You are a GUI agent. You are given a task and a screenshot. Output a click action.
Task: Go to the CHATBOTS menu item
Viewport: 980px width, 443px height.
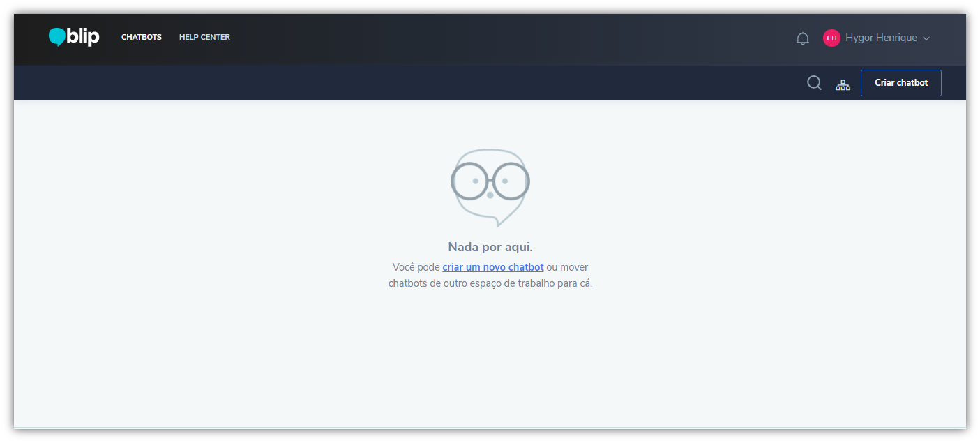(x=142, y=37)
